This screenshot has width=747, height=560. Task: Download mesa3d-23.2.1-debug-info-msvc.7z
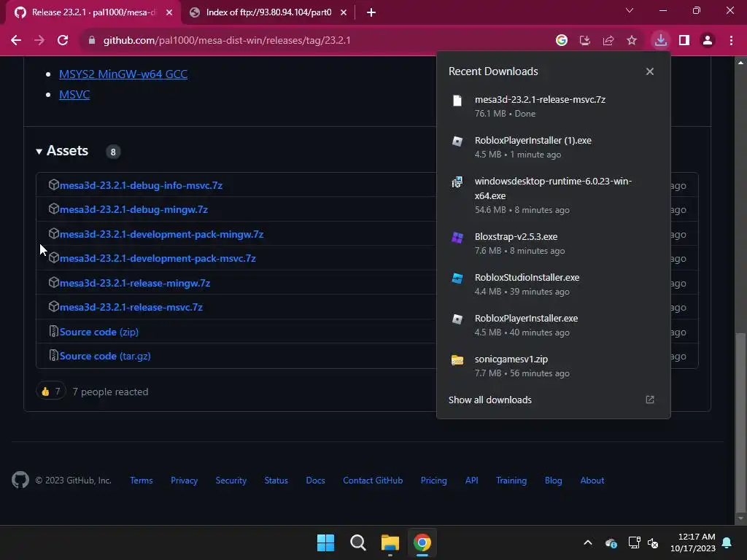click(x=141, y=185)
